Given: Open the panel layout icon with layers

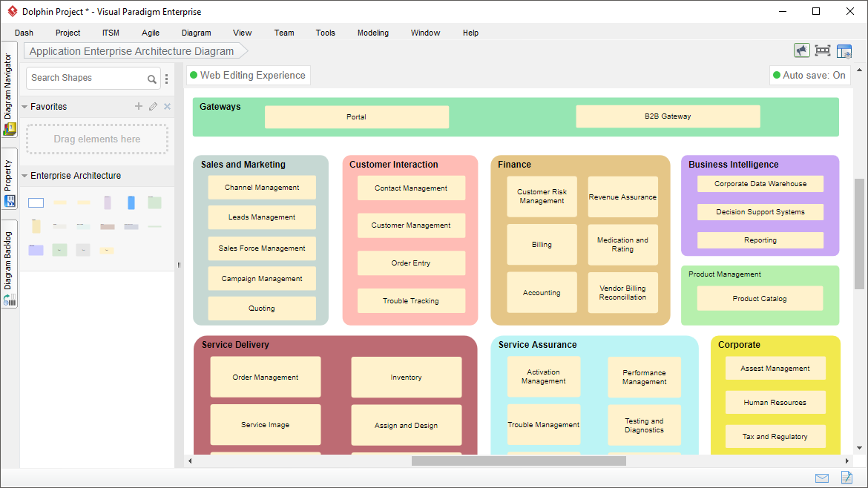Looking at the screenshot, I should [844, 51].
